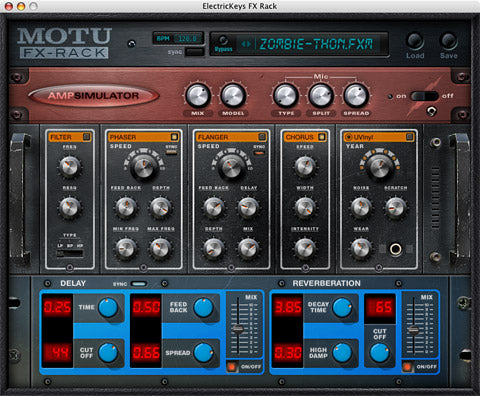Click the Reverb decay 3.85 readout
The image size is (480, 396).
288,307
